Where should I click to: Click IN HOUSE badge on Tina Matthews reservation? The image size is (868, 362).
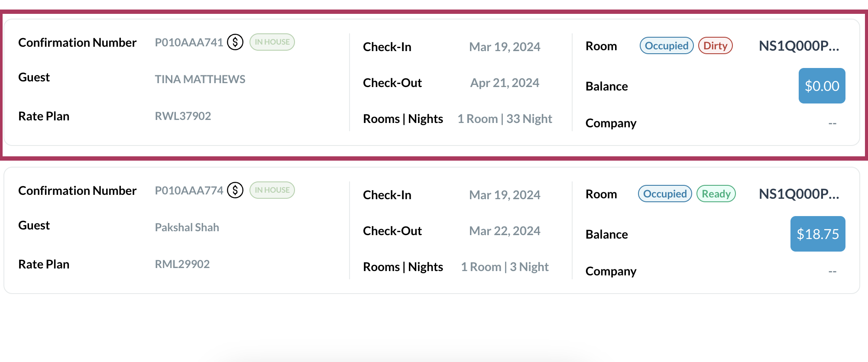272,42
